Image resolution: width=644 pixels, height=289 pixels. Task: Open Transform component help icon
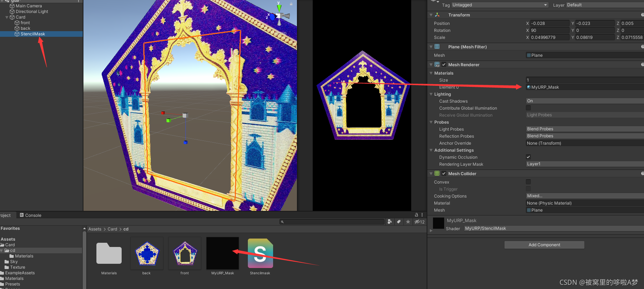point(642,15)
